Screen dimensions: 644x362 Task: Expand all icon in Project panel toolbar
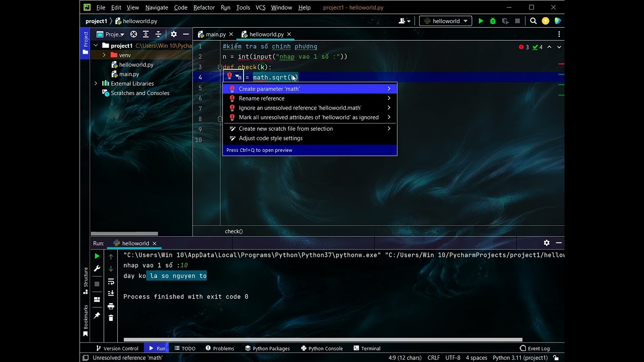[x=145, y=34]
